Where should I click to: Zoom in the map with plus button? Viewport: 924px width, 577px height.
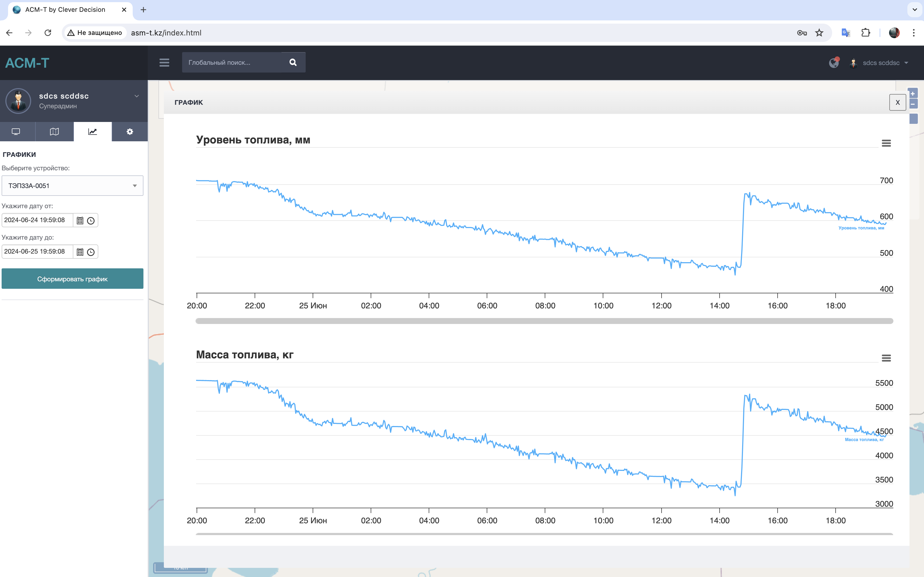(913, 93)
